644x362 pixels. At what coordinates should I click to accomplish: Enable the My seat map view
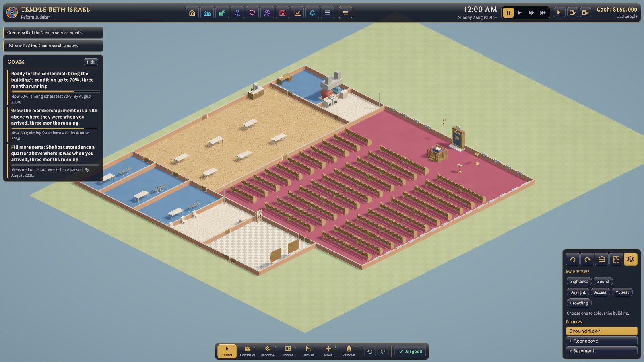pos(622,292)
